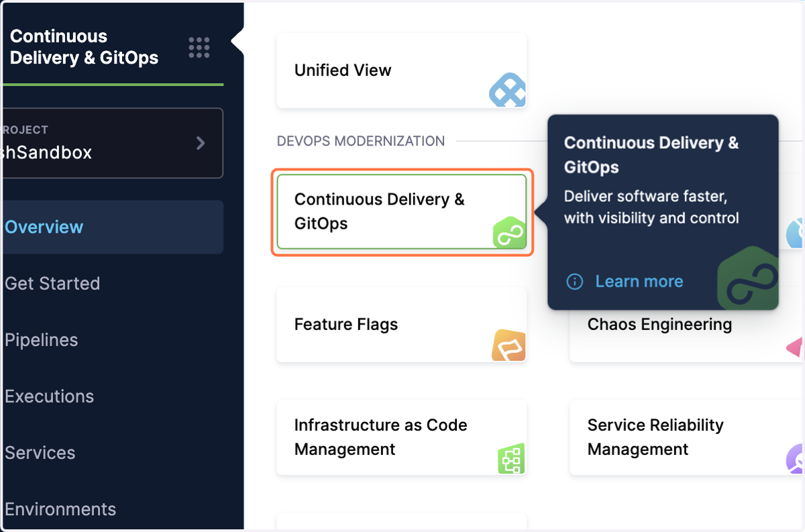The width and height of the screenshot is (805, 532).
Task: Open the Feature Flags module card
Action: point(402,325)
